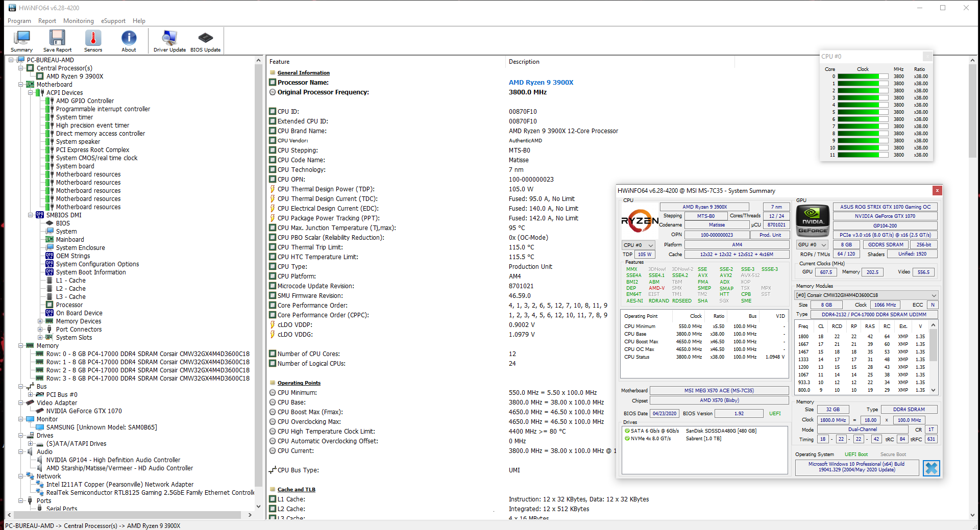Close the System Summary window
980x530 pixels.
937,190
